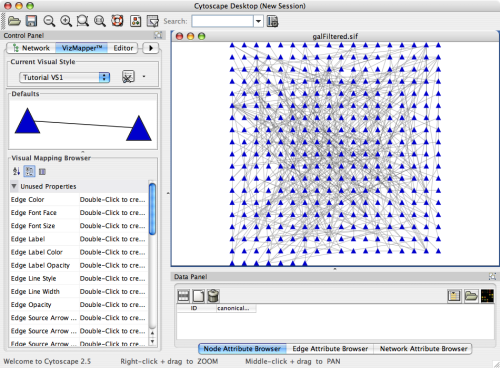This screenshot has width=500, height=368.
Task: Click the attribute list notepad icon in Data Panel
Action: (x=454, y=296)
